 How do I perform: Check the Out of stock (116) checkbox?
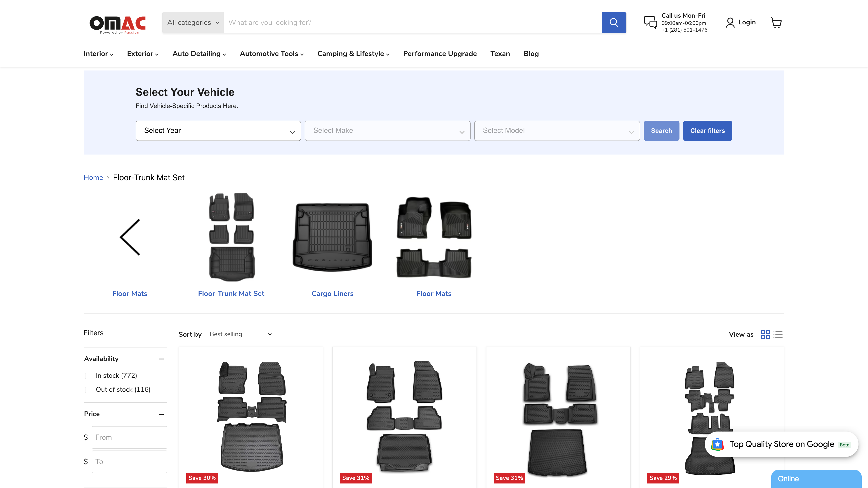(x=88, y=390)
